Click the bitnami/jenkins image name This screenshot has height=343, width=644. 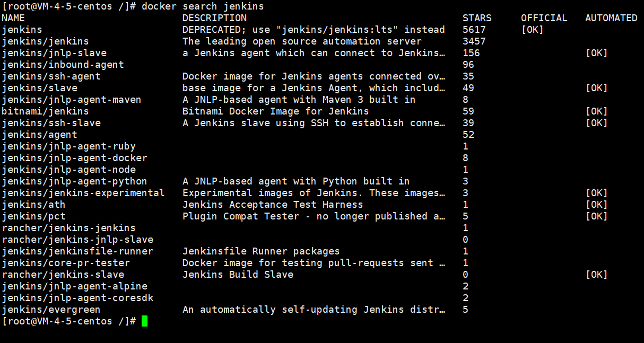pyautogui.click(x=45, y=111)
